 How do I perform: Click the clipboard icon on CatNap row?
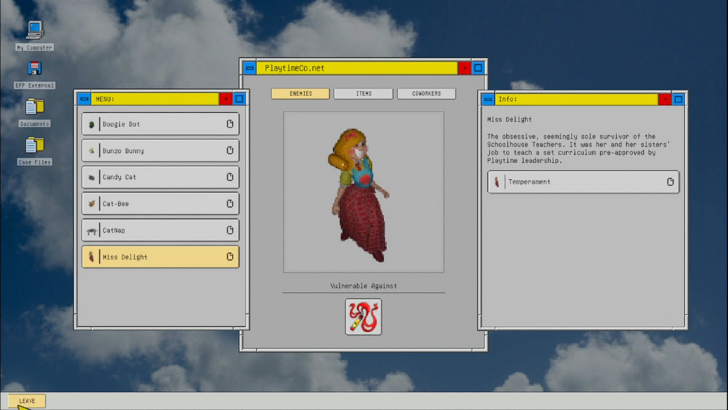[x=230, y=230]
